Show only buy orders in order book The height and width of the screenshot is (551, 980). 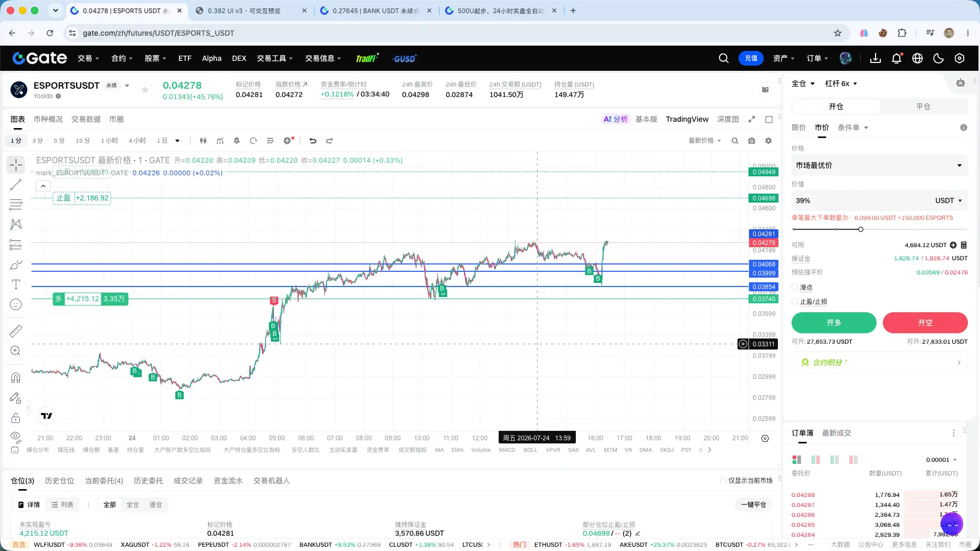point(835,460)
